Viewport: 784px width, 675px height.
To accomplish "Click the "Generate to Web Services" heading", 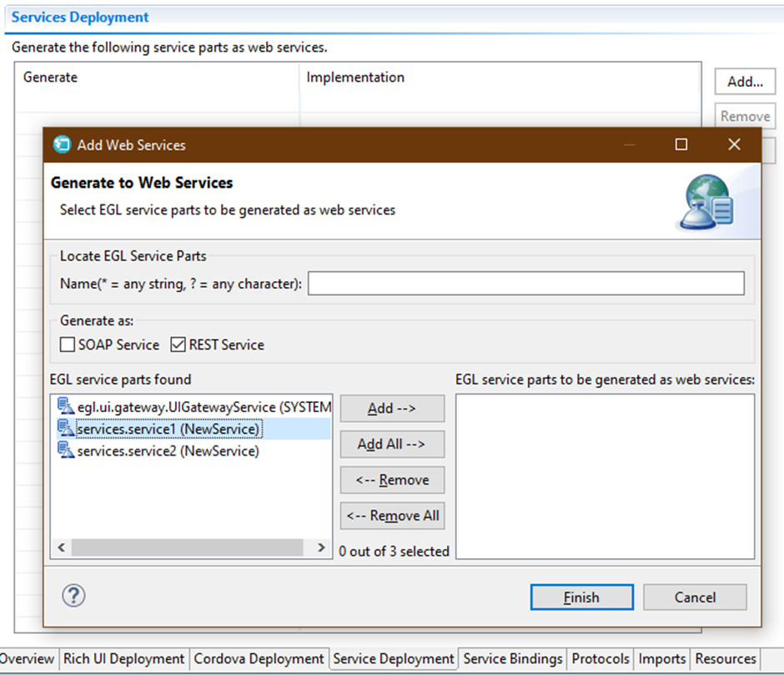I will tap(142, 183).
